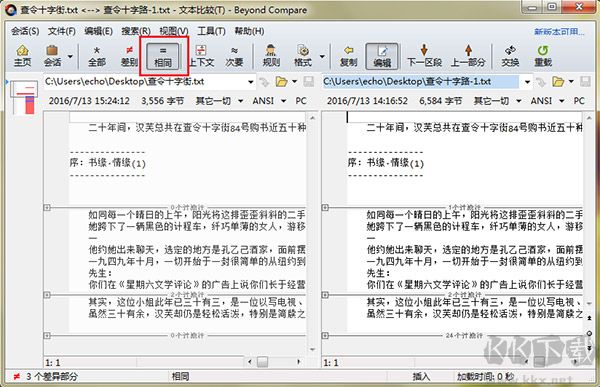Click left pane horizontal scroll left arrow
The width and height of the screenshot is (600, 387).
tap(250, 362)
